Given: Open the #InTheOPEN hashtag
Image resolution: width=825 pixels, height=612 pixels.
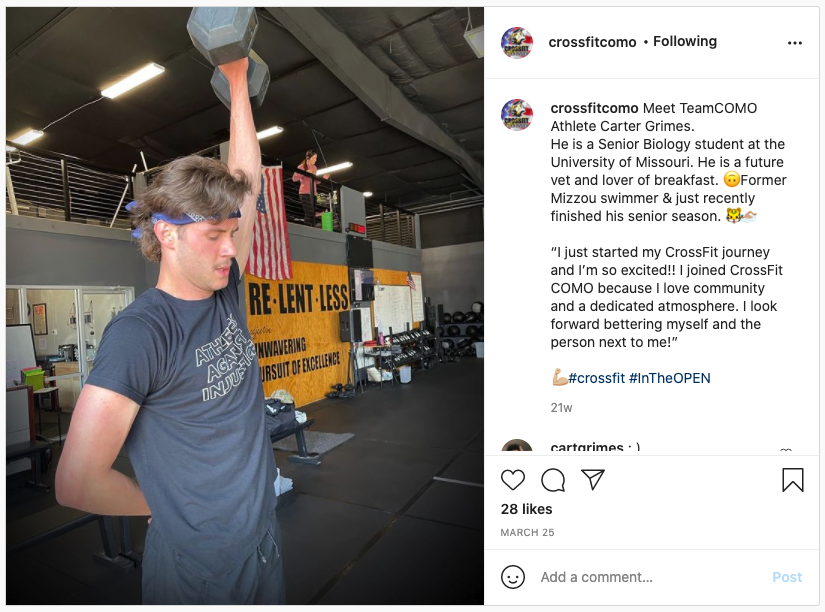Looking at the screenshot, I should pyautogui.click(x=669, y=378).
